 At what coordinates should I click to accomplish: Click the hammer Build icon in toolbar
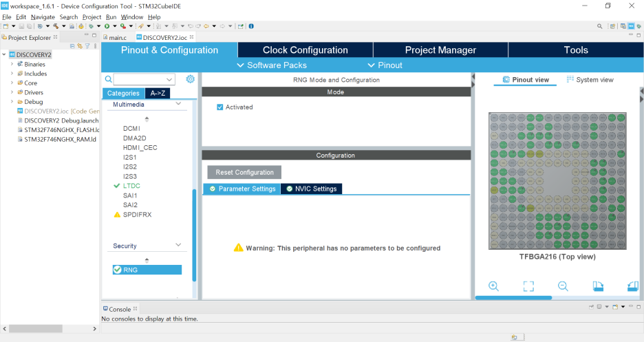point(56,26)
